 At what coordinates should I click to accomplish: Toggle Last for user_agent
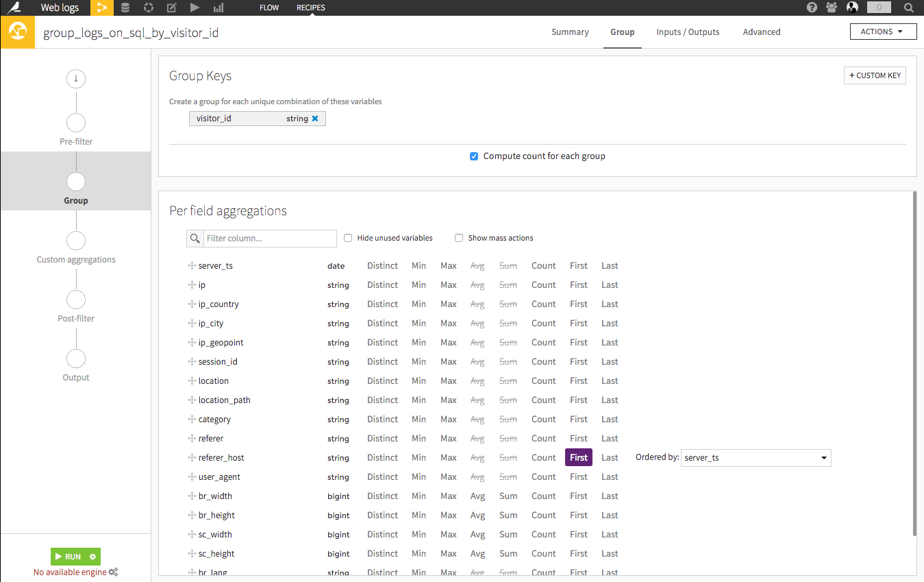pyautogui.click(x=610, y=476)
